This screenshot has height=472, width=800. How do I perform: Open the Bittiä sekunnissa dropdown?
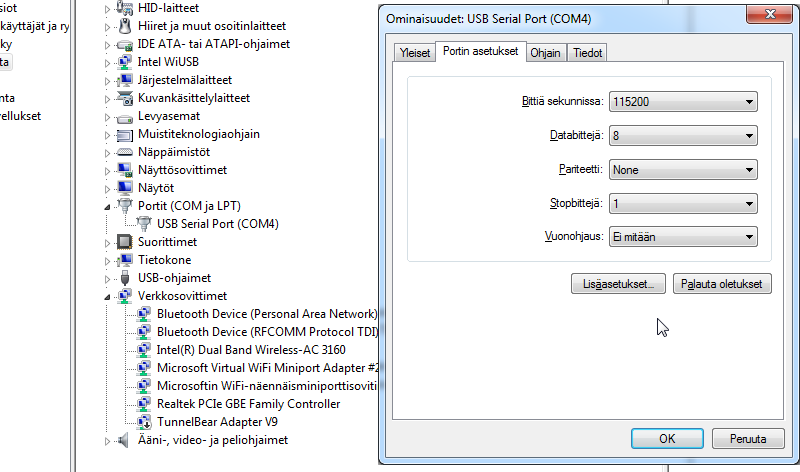(683, 102)
